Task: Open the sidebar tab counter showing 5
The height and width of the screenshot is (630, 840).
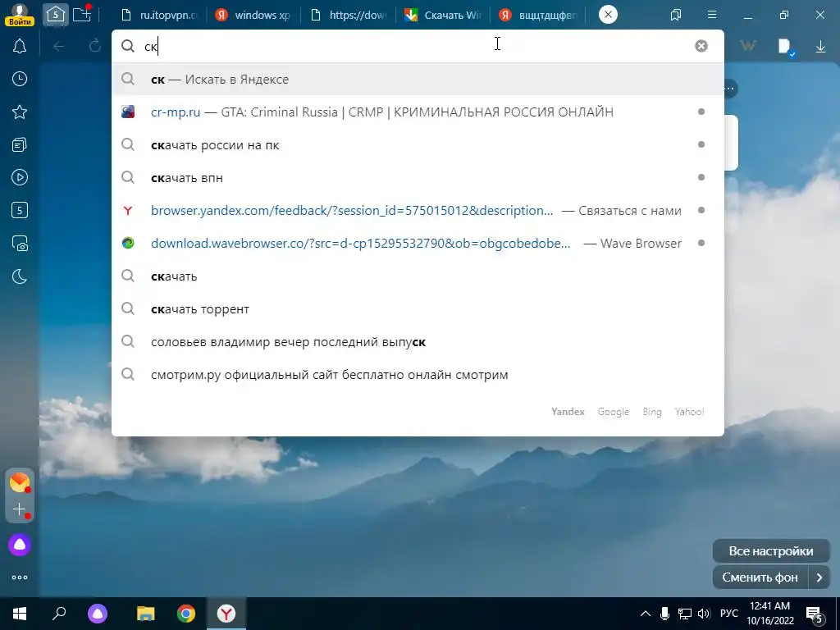Action: coord(20,211)
